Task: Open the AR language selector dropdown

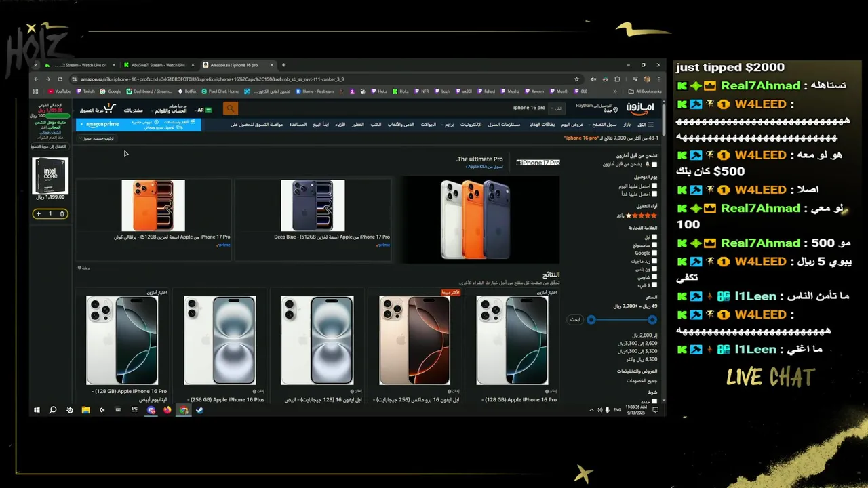Action: pos(204,110)
